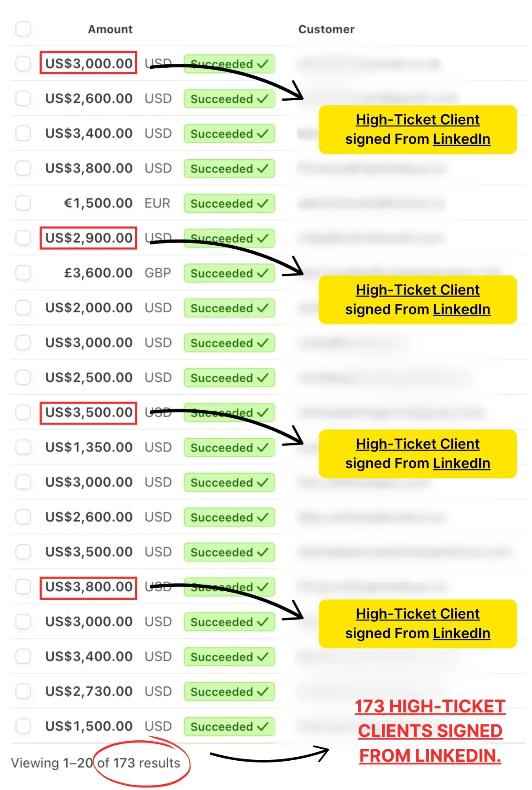The image size is (532, 790).
Task: Check the box for the US$2,600.00 second row
Action: coord(23,98)
